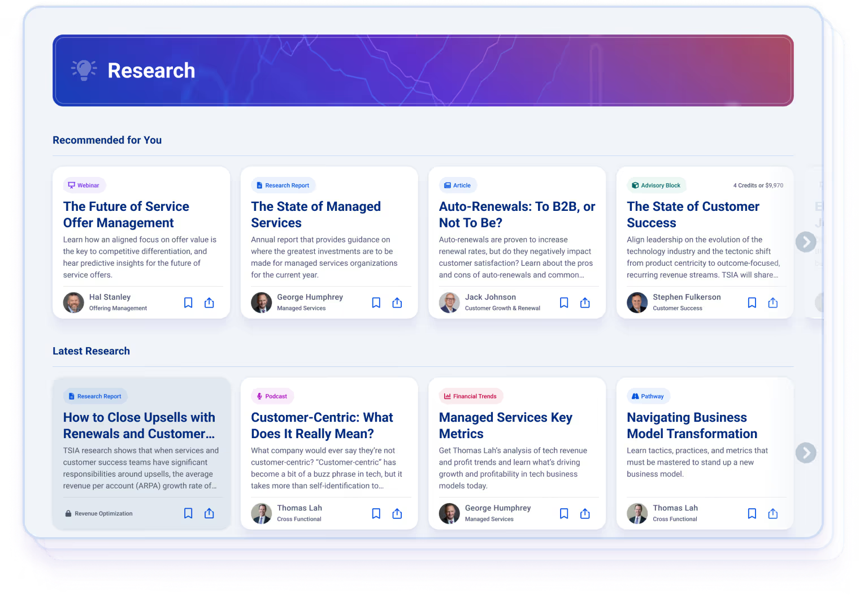868x597 pixels.
Task: Click George Humphrey's avatar on Managed Services report
Action: pyautogui.click(x=262, y=302)
